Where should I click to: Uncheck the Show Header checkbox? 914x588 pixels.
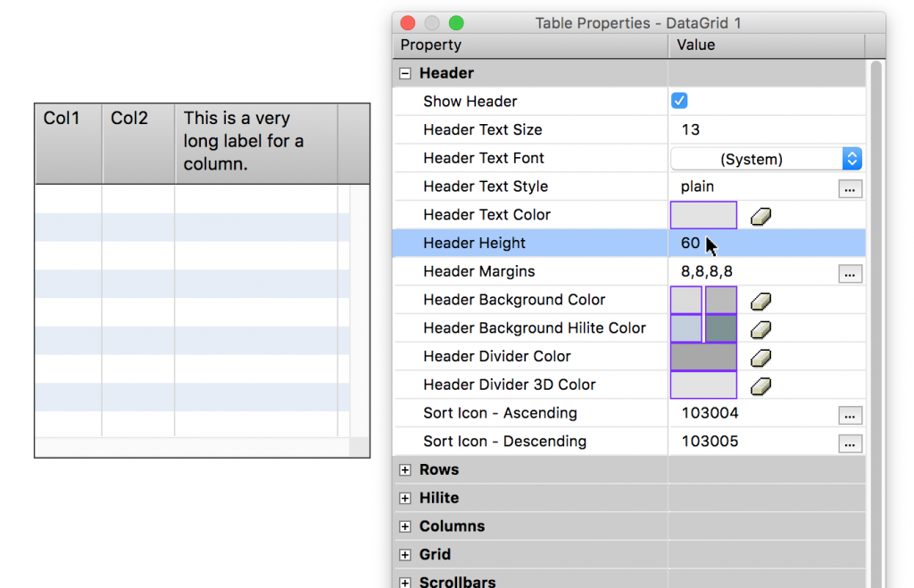tap(679, 102)
